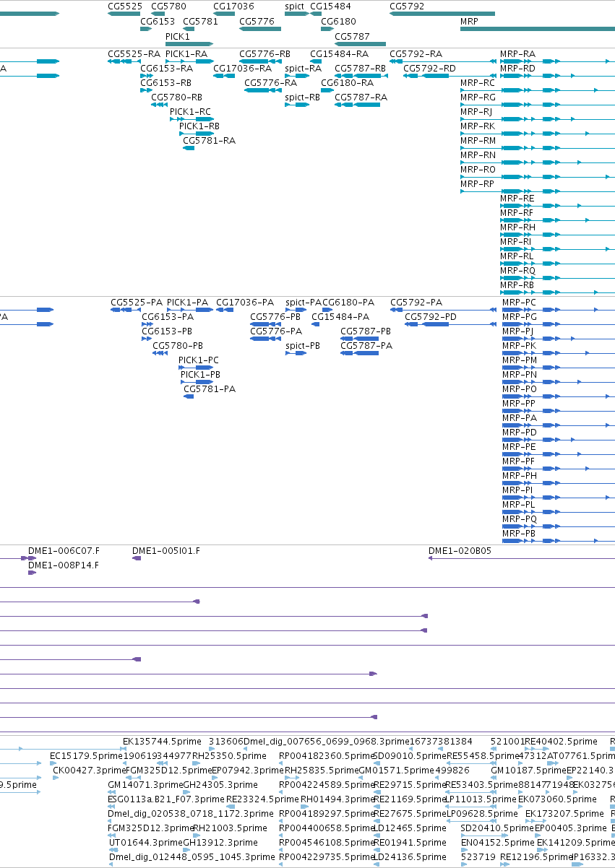Click protein label CG5787-PB
This screenshot has height=868, width=615.
point(366,331)
